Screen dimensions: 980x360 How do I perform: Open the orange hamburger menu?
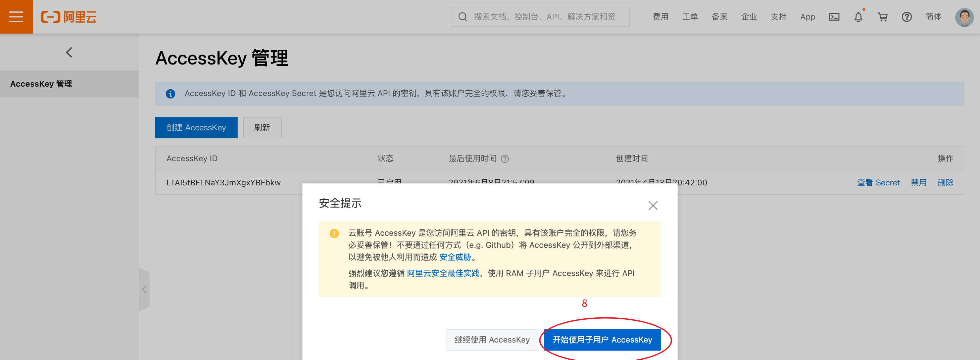(x=16, y=17)
